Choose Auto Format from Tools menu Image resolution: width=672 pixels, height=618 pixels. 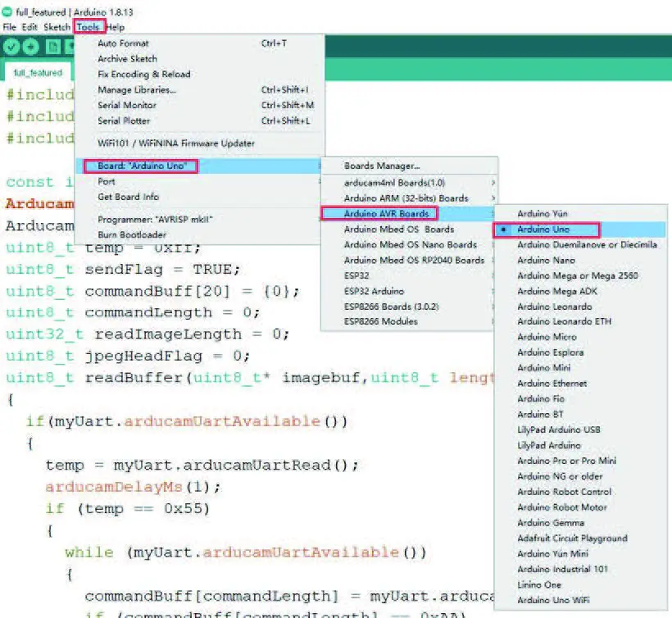200,43
